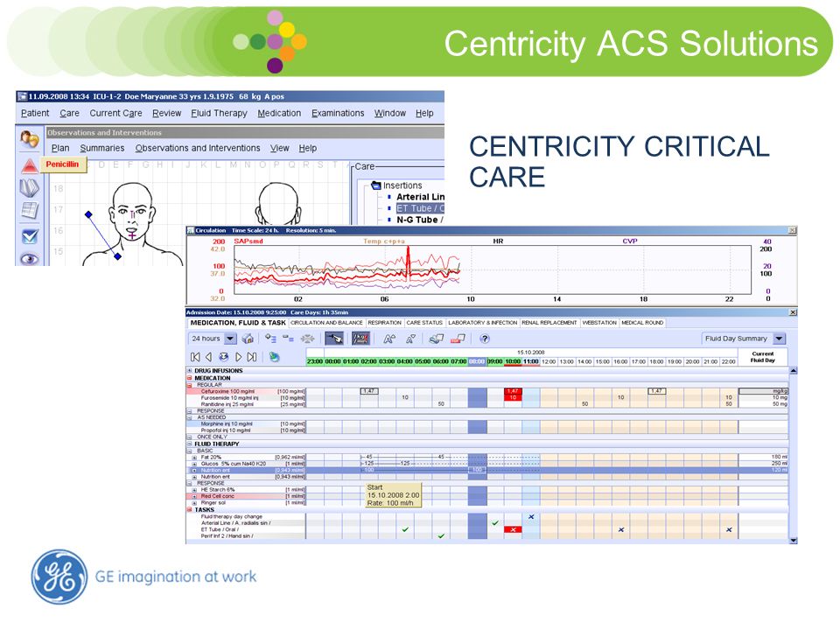
Task: Click the red overdue ET Tube task cell
Action: [x=514, y=530]
